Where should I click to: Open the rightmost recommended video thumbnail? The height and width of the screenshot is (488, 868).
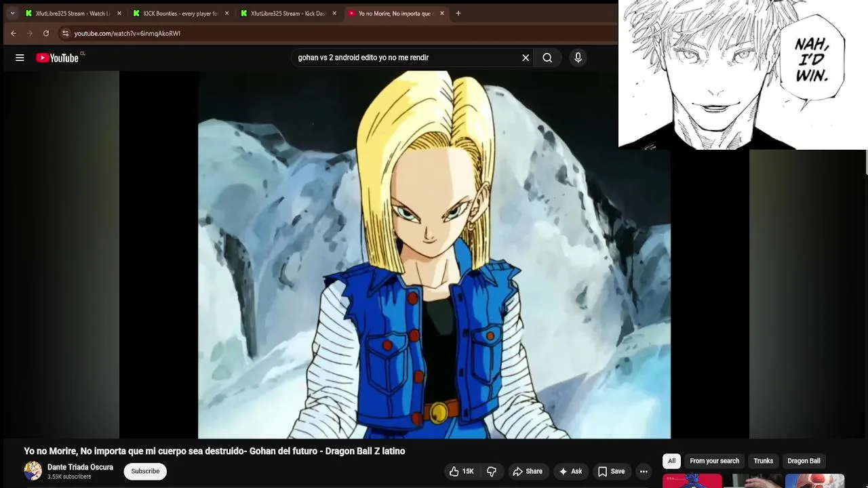click(x=814, y=481)
